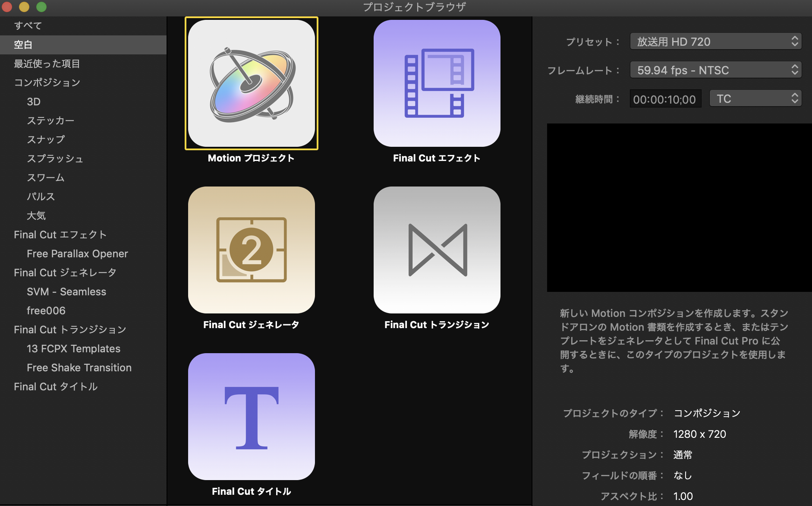Select the ステッカー subcategory
Image resolution: width=812 pixels, height=506 pixels.
coord(83,121)
